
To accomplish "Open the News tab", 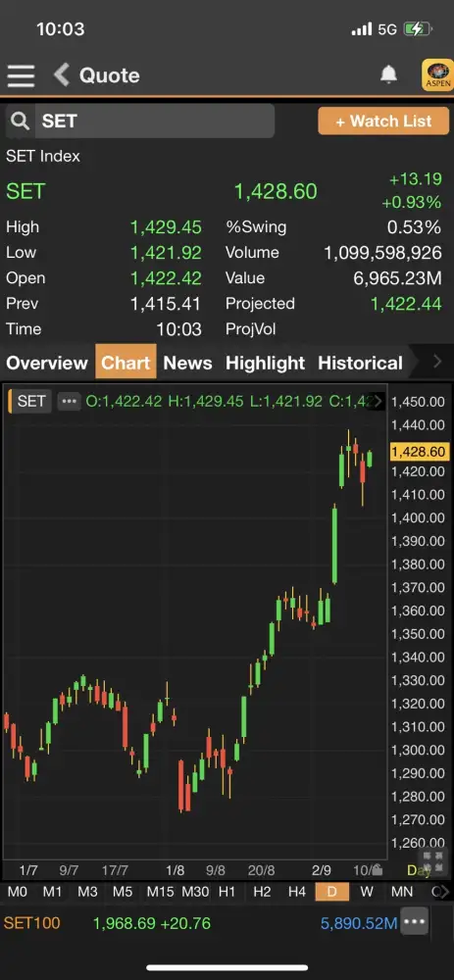I will tap(187, 363).
